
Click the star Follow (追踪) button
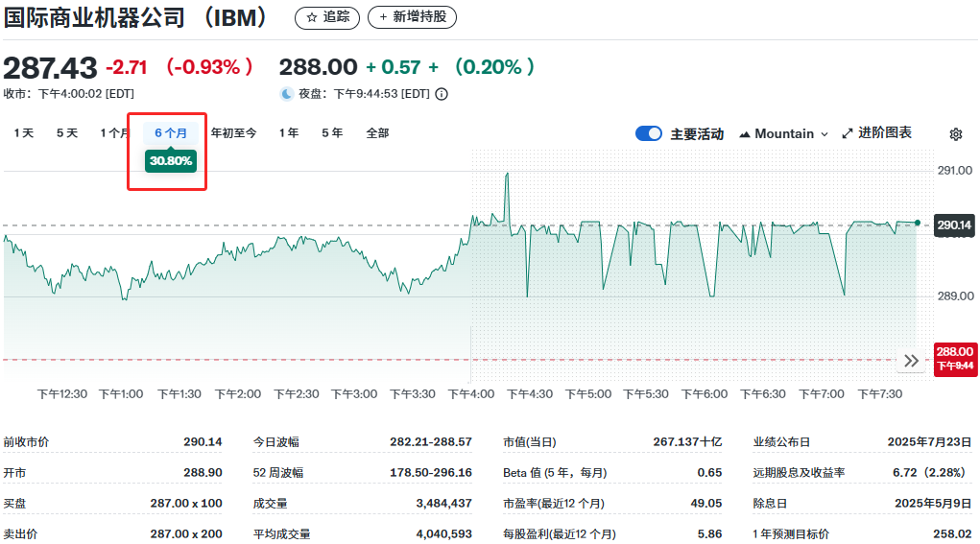pos(327,17)
